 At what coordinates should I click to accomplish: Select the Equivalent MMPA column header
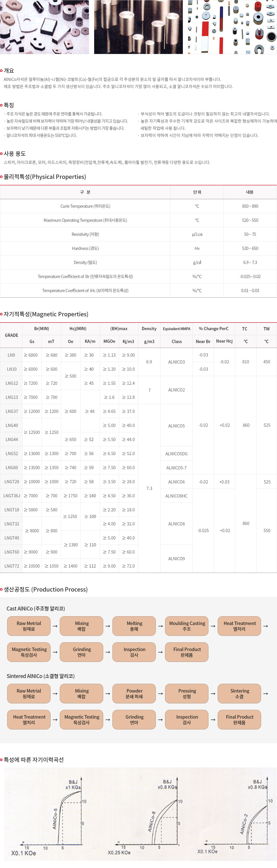tap(176, 329)
